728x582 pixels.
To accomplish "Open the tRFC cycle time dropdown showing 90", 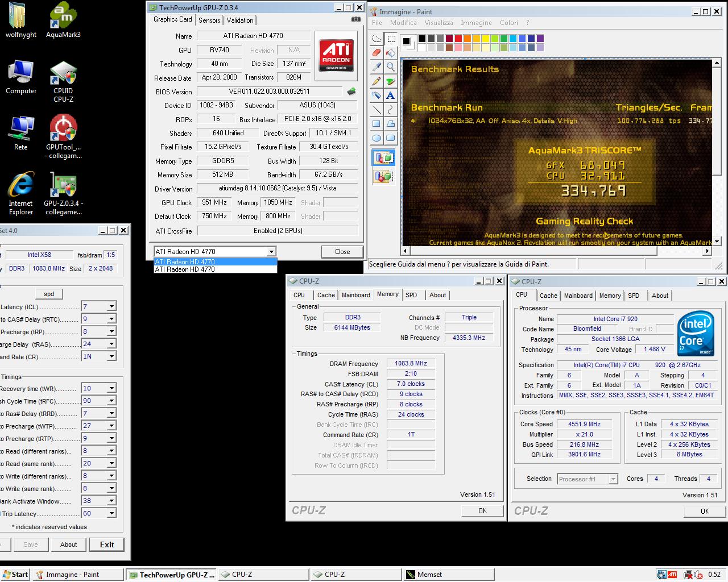I will pos(111,401).
